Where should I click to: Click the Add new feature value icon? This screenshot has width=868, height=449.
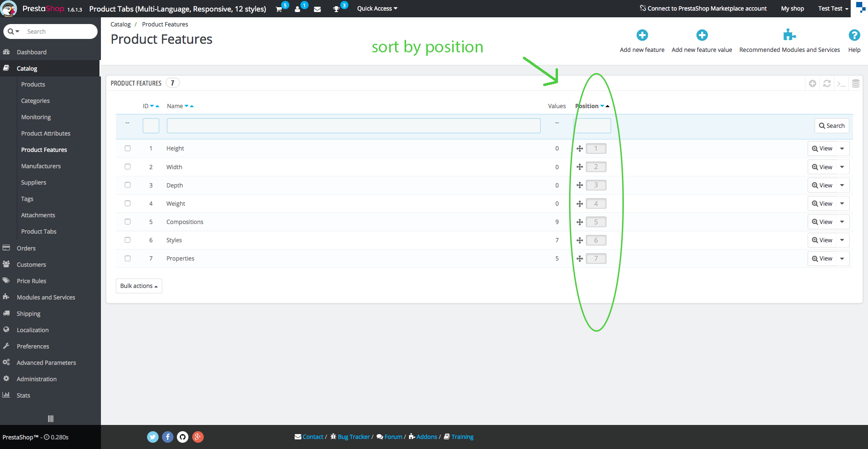pyautogui.click(x=702, y=35)
